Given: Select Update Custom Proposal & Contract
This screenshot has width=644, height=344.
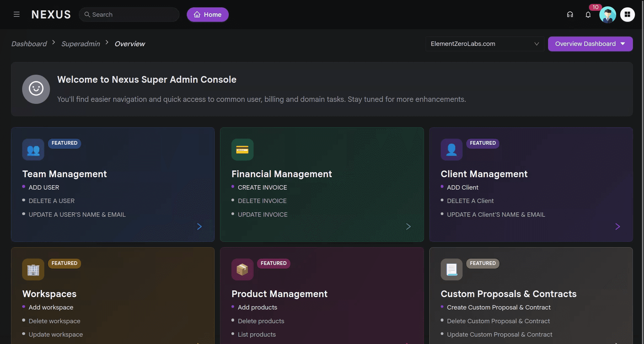Looking at the screenshot, I should point(499,334).
